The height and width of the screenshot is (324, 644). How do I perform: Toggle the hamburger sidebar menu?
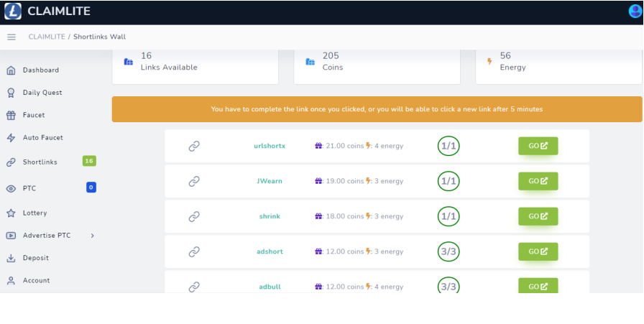tap(11, 37)
